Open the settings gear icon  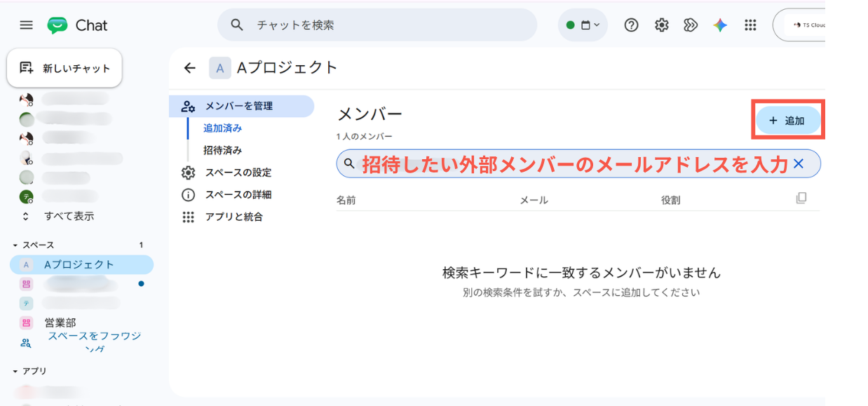point(661,25)
